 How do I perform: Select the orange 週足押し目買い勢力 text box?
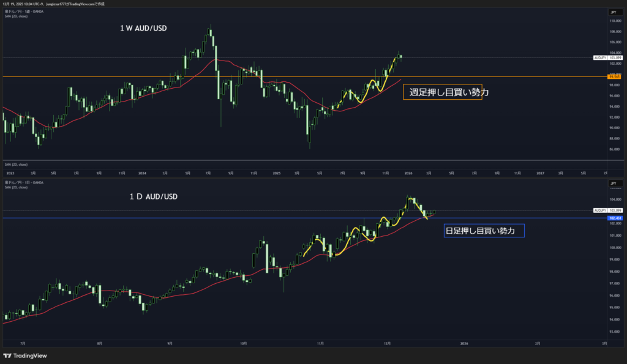coord(442,92)
